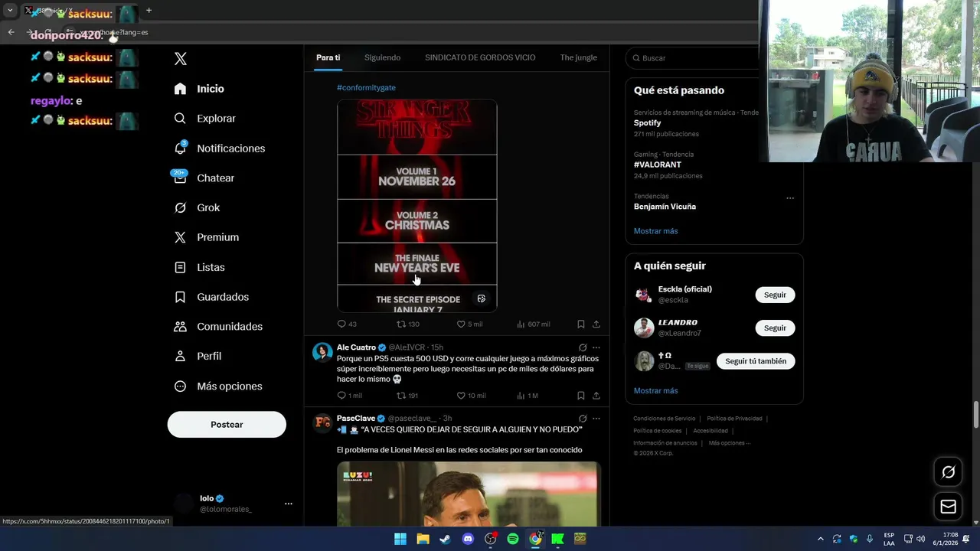Click Grok icon on Ale Cuatro post
The height and width of the screenshot is (551, 980).
583,347
